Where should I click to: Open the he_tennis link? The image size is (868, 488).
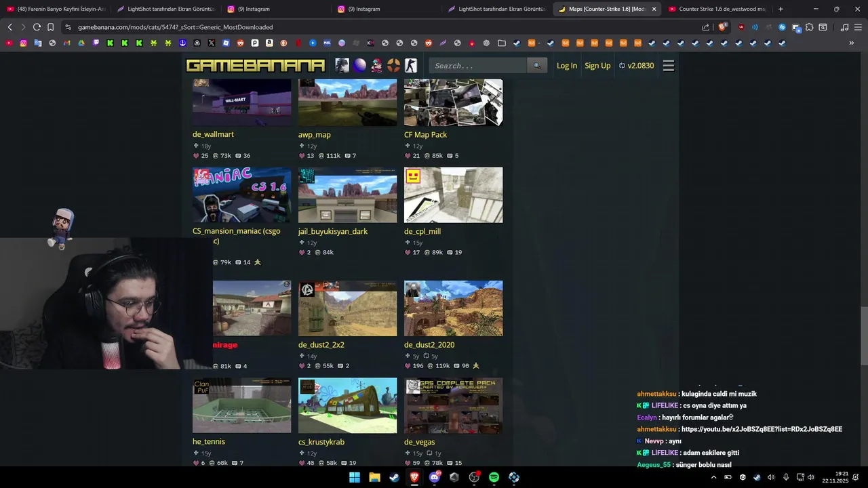pyautogui.click(x=209, y=441)
